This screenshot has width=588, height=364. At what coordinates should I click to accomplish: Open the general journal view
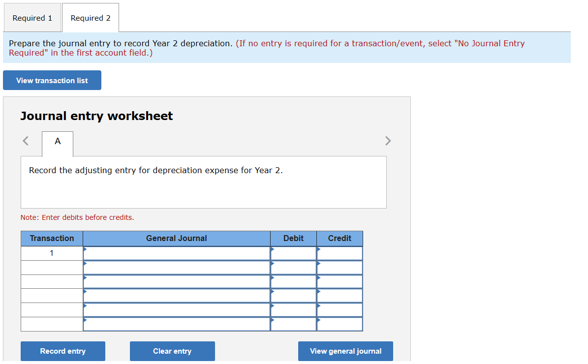[345, 351]
